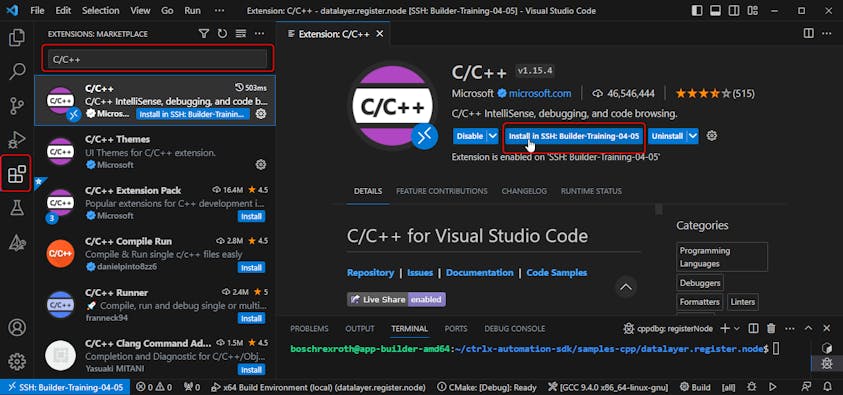Create a new terminal with plus icon
The width and height of the screenshot is (843, 395).
click(725, 328)
